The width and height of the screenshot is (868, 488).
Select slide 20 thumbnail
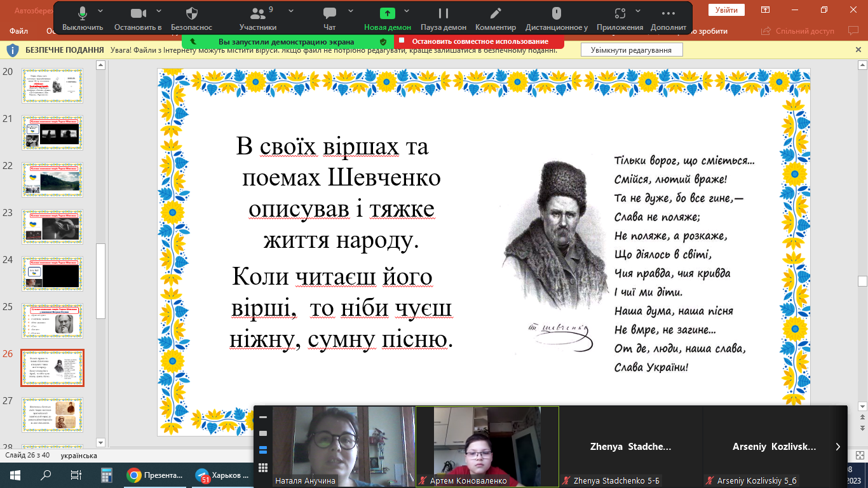pyautogui.click(x=52, y=86)
